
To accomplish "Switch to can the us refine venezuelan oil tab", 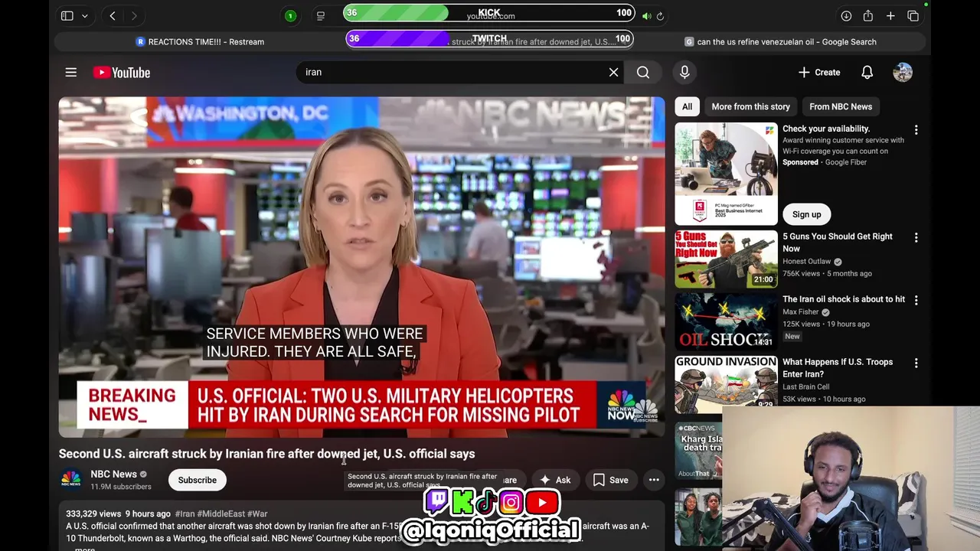I will [781, 42].
